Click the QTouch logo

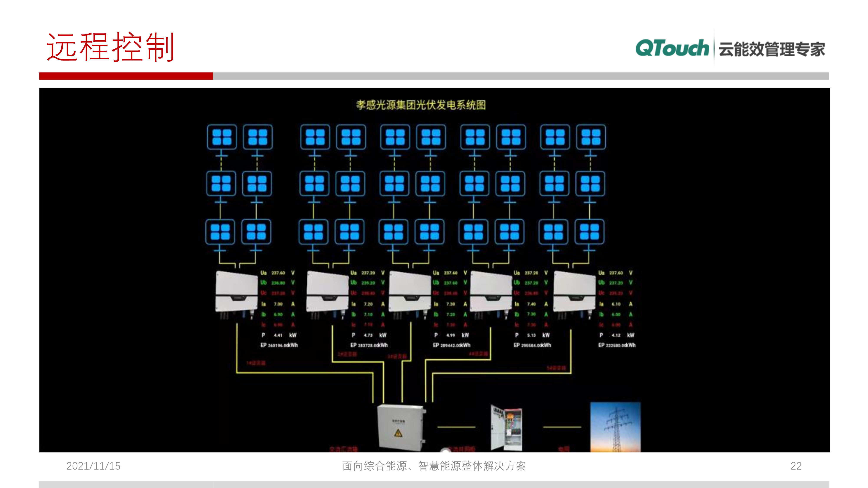click(672, 48)
